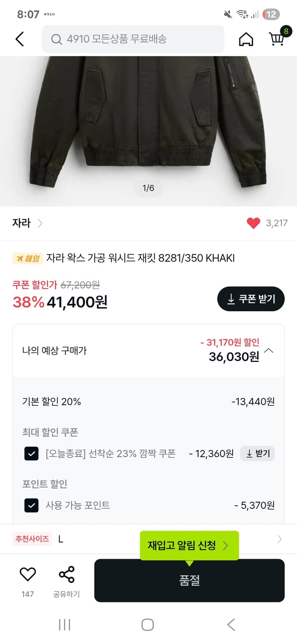Tap the 1/6 image carousel indicator
The height and width of the screenshot is (644, 297).
tap(148, 188)
